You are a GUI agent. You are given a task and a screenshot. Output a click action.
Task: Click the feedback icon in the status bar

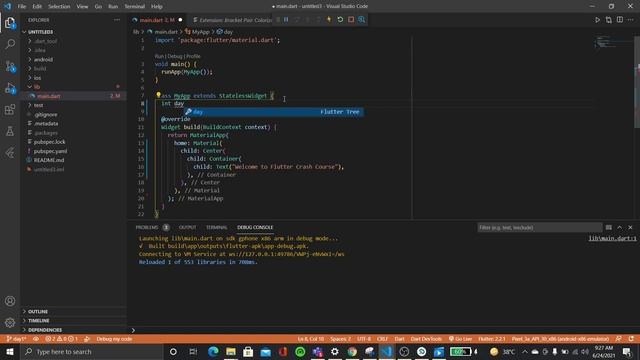[x=619, y=339]
